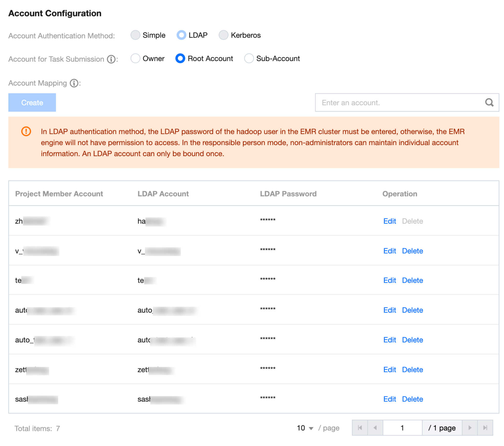This screenshot has width=504, height=446.
Task: Delete the zett account mapping row
Action: point(412,369)
